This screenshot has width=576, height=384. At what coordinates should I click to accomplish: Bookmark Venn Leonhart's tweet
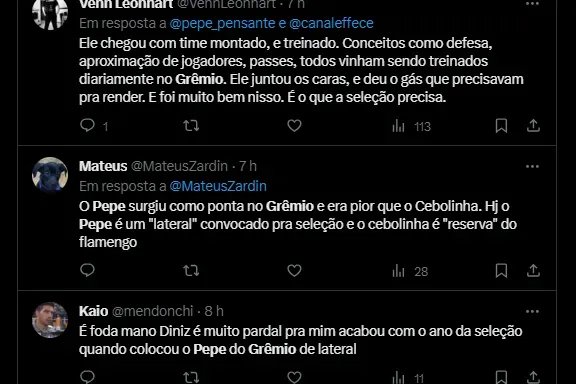pos(501,126)
